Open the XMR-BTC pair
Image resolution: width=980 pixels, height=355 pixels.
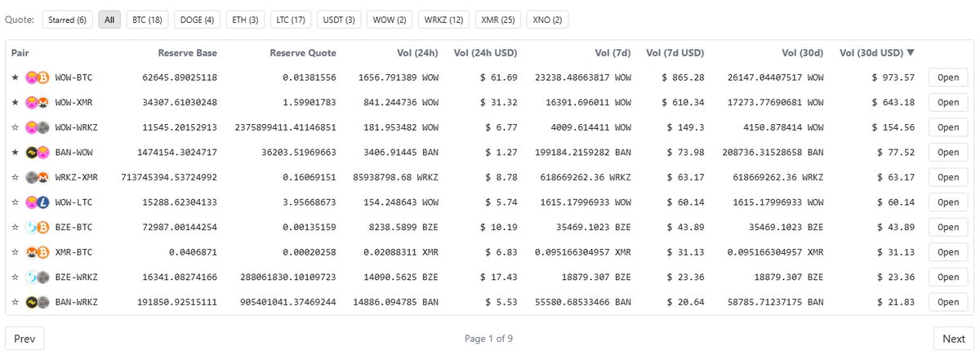[x=948, y=252]
